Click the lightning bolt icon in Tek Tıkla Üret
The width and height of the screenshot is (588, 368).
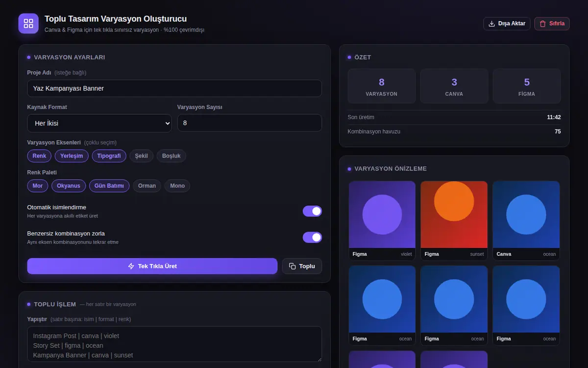point(131,266)
